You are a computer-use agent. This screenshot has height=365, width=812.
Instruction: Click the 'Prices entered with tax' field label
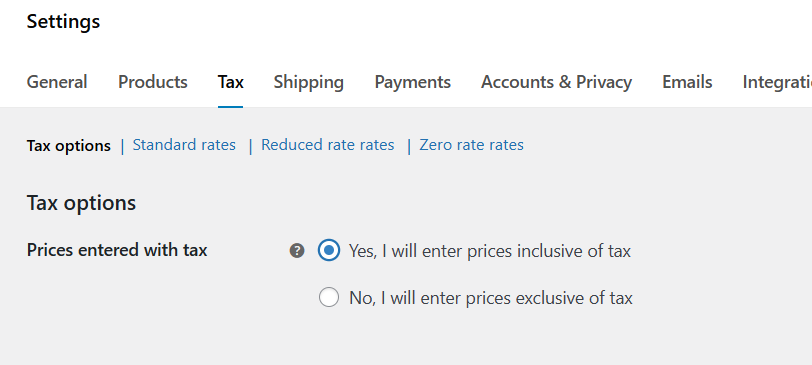117,250
